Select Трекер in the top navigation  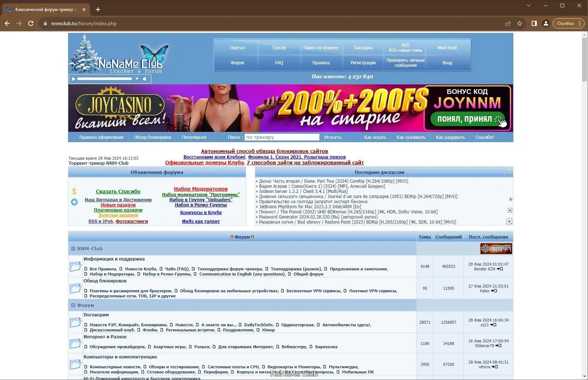[x=279, y=47]
